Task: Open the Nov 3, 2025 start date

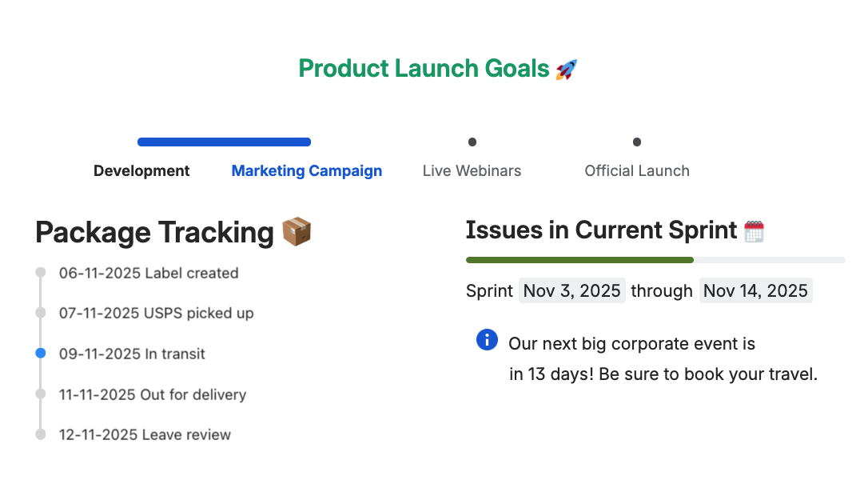Action: [572, 290]
